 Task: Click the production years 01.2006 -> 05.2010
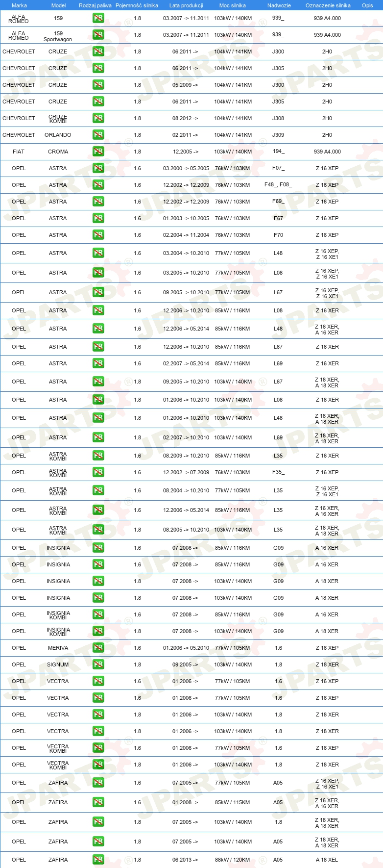(x=186, y=648)
